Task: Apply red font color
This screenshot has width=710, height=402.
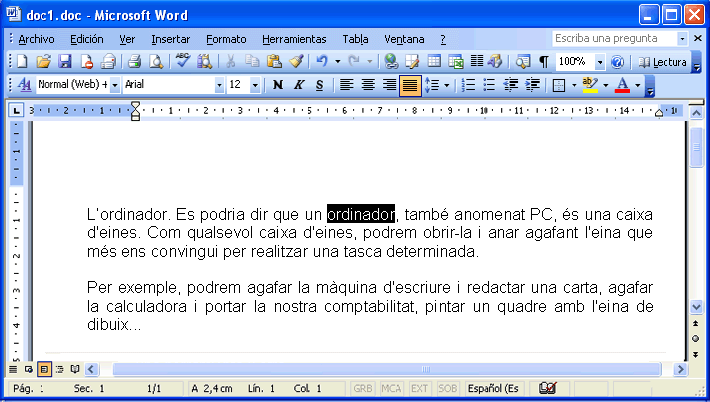Action: point(623,85)
